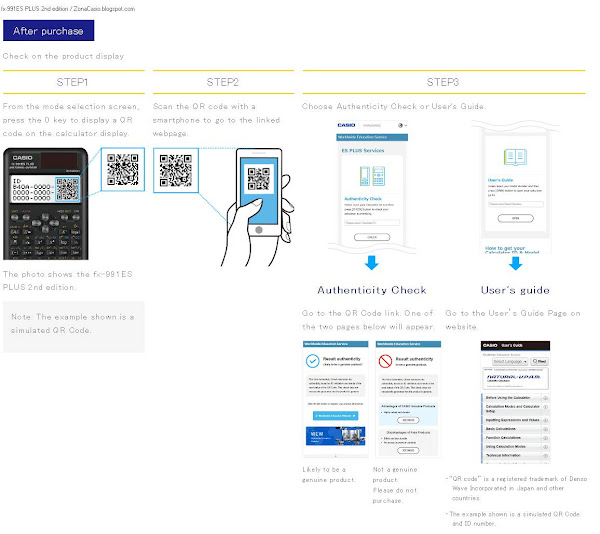Expand Function Calculations section
The image size is (600, 534).
click(515, 438)
